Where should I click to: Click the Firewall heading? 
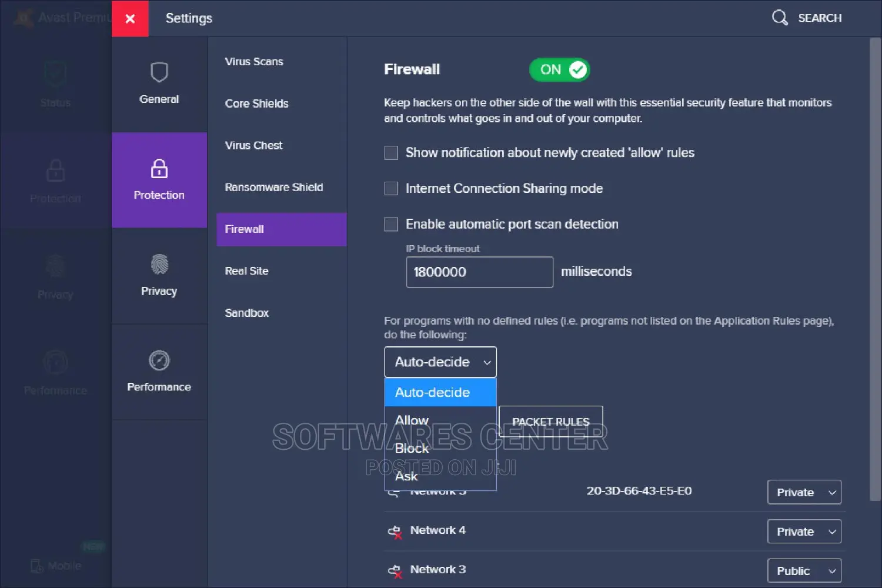pos(412,69)
